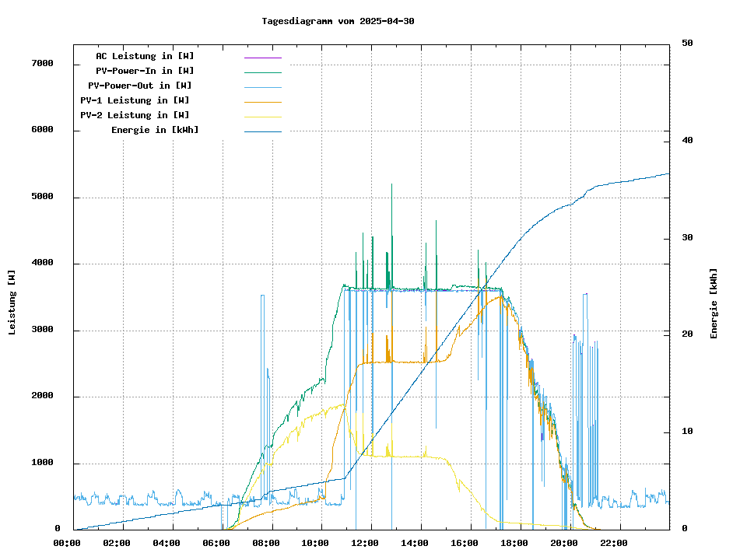Click the 'PV-Power-Out in [W]' legend label
747x560 pixels.
139,86
